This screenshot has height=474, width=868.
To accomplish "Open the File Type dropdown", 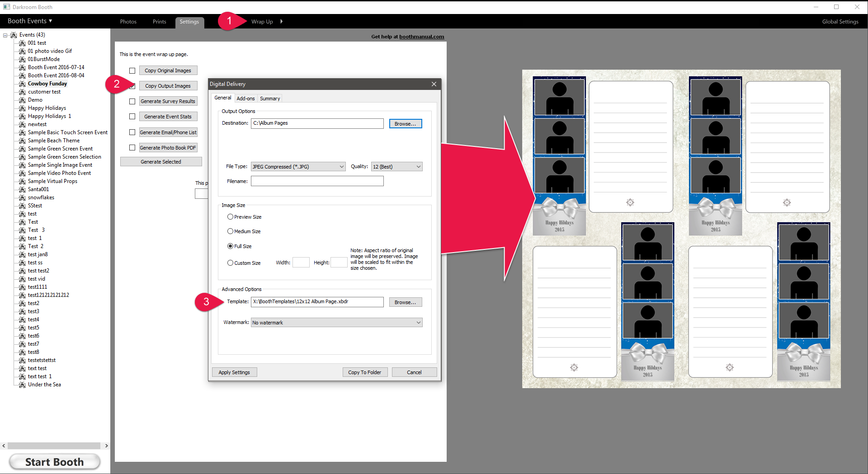I will point(298,167).
